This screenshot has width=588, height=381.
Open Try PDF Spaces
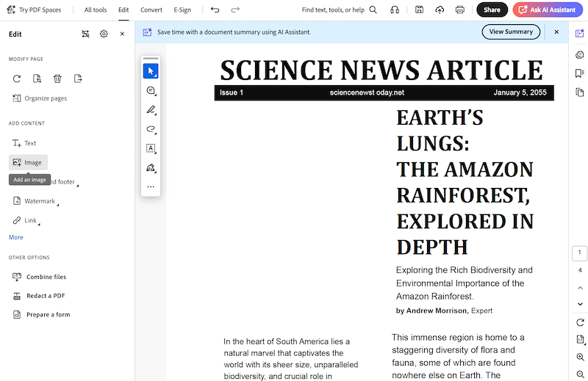point(34,10)
